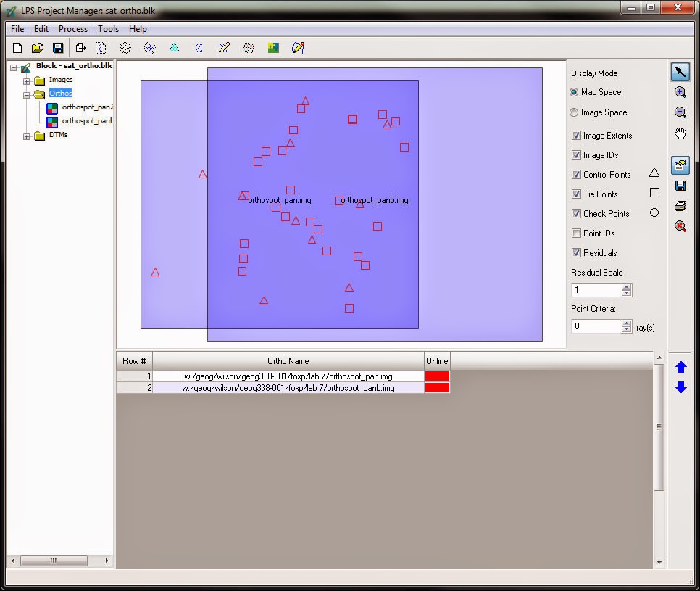The image size is (700, 591).
Task: Click the Row # column header
Action: click(x=134, y=361)
